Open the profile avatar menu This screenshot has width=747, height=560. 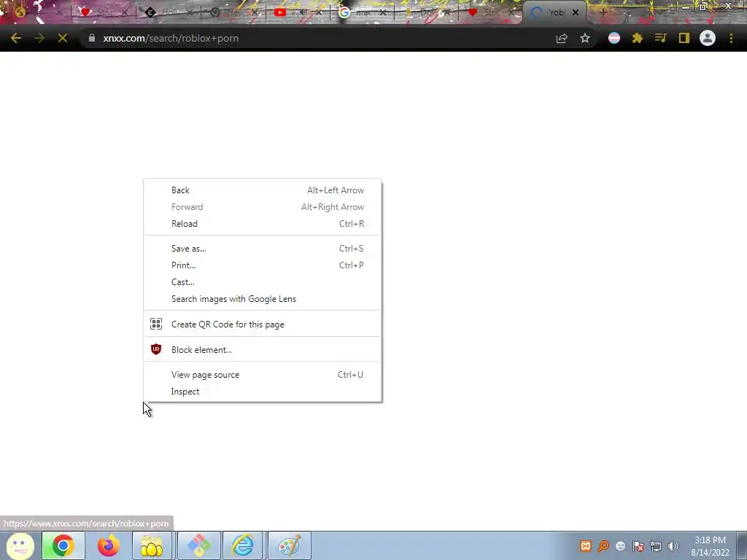pos(708,38)
